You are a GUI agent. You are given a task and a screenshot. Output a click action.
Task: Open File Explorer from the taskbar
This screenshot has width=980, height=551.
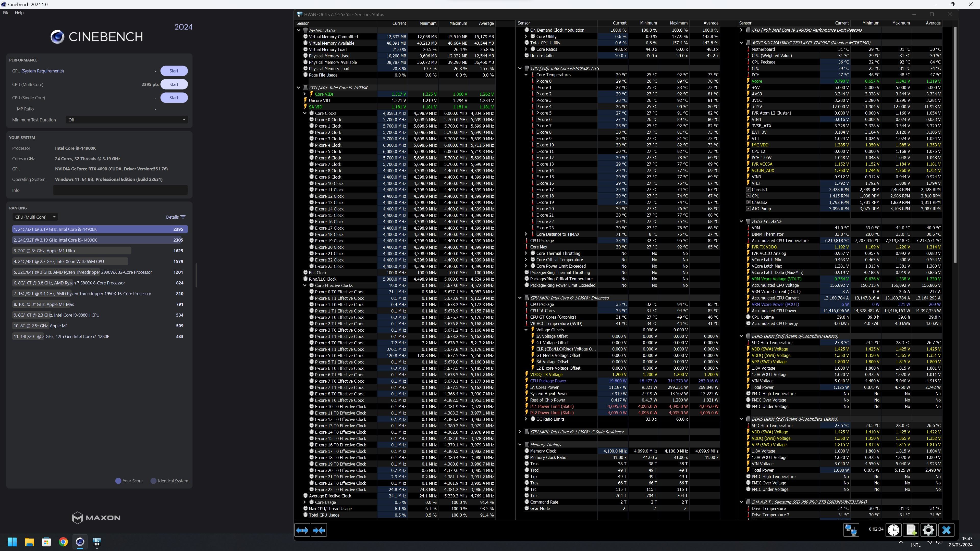(29, 542)
